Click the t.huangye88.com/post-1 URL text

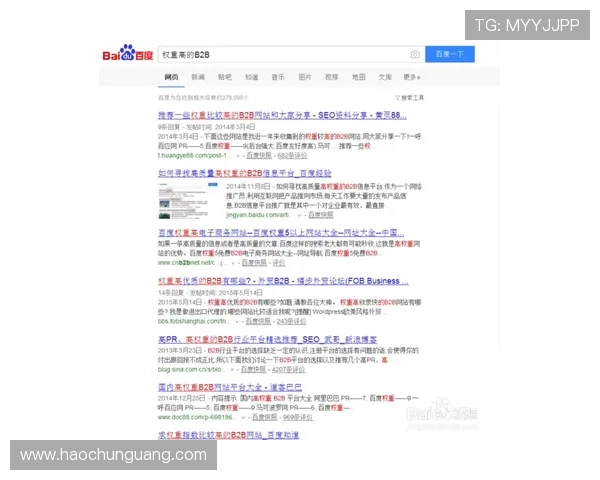click(195, 155)
